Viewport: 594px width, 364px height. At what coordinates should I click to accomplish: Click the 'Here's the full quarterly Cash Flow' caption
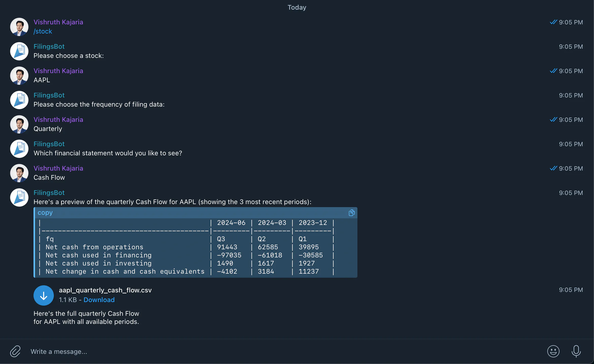(86, 318)
